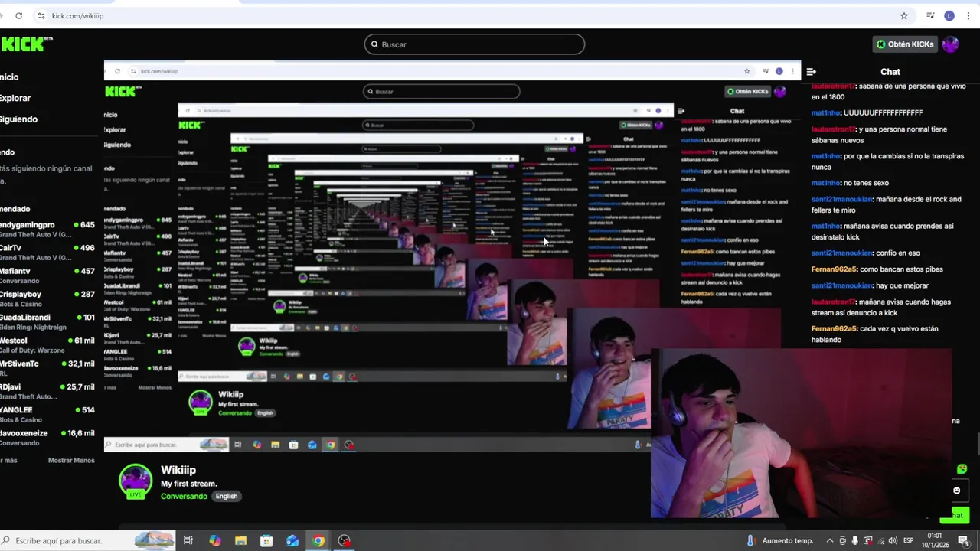
Task: Open Task View from the taskbar
Action: 188,541
